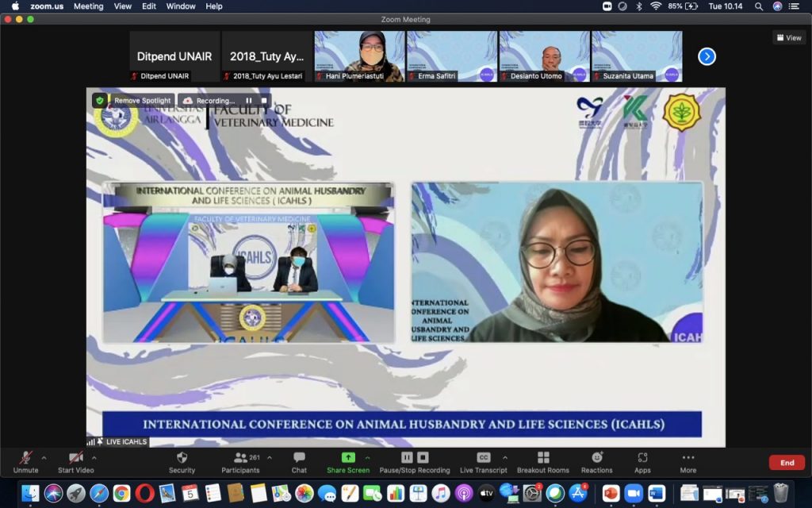
Task: Click the red End button
Action: coord(787,463)
